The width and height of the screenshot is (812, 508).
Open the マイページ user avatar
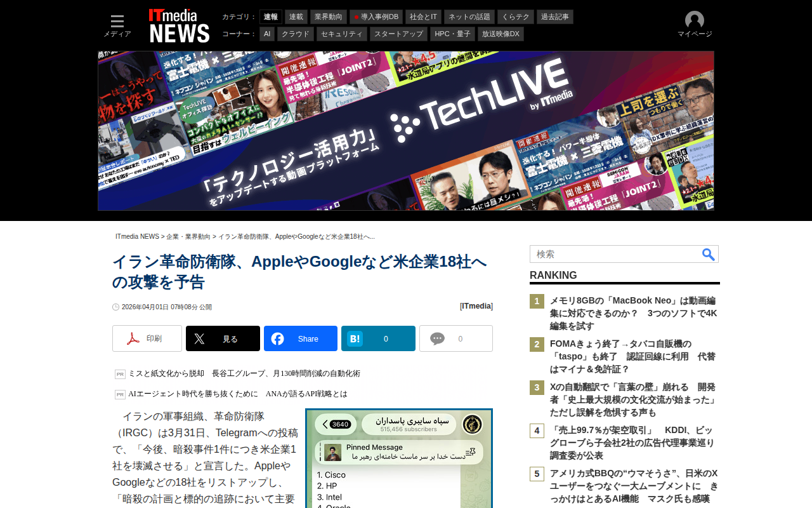click(x=695, y=25)
